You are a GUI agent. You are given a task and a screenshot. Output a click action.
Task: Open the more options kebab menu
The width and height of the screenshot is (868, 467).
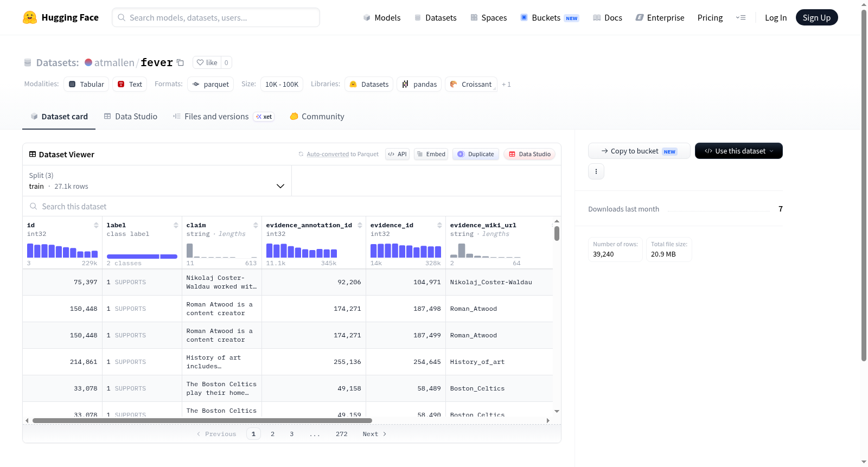click(x=596, y=171)
